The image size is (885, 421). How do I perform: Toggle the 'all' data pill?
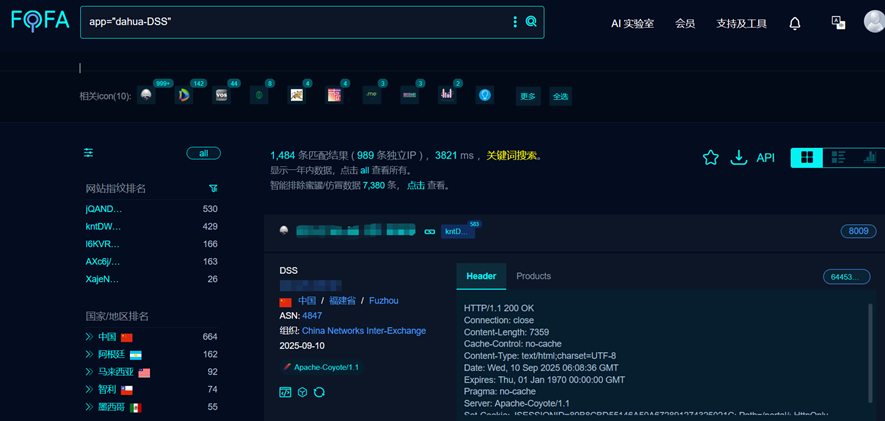point(203,154)
